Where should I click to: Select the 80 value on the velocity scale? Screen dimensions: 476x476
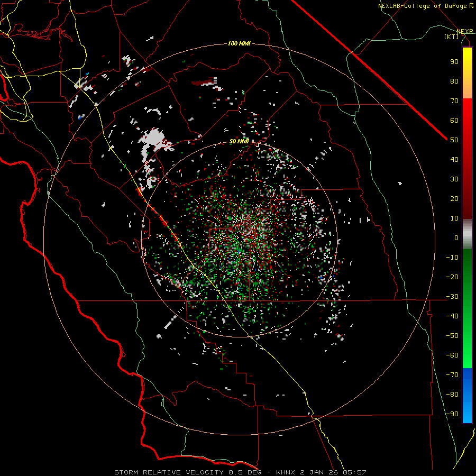(454, 81)
